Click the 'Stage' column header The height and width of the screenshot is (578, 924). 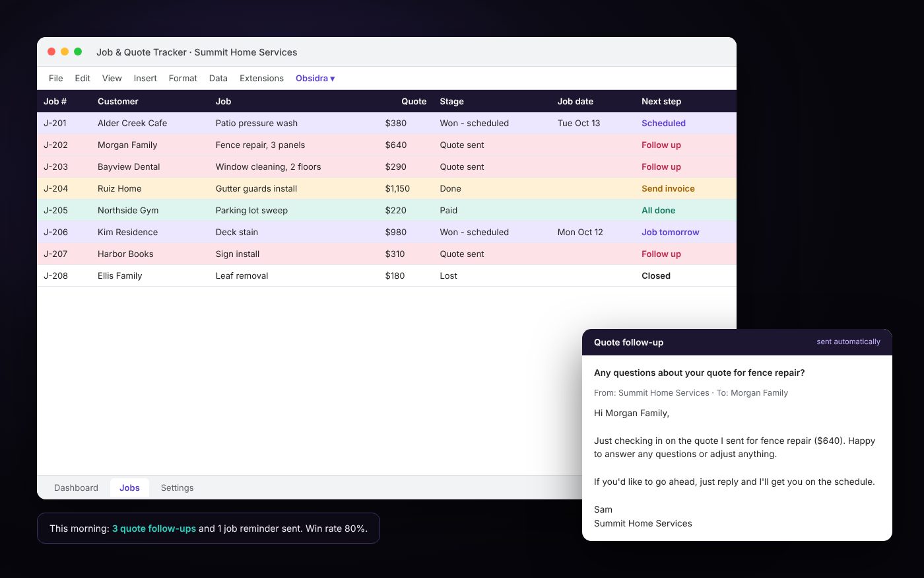[451, 101]
